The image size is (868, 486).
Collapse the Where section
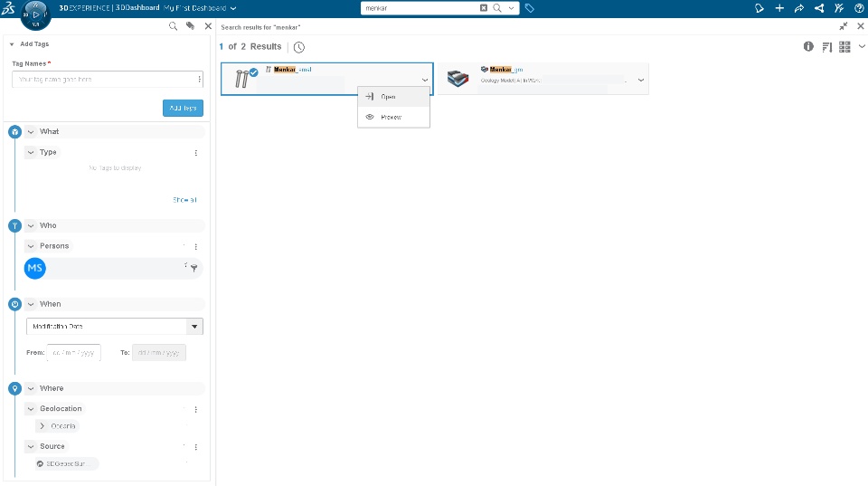pyautogui.click(x=31, y=388)
